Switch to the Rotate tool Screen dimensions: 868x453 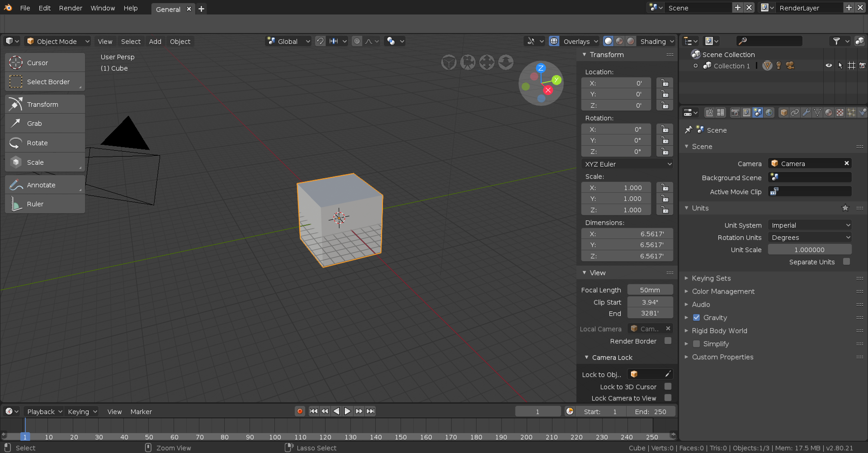coord(45,143)
